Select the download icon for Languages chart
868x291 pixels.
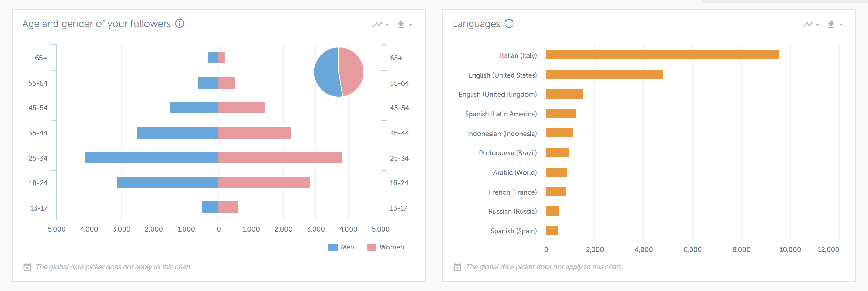pyautogui.click(x=831, y=24)
